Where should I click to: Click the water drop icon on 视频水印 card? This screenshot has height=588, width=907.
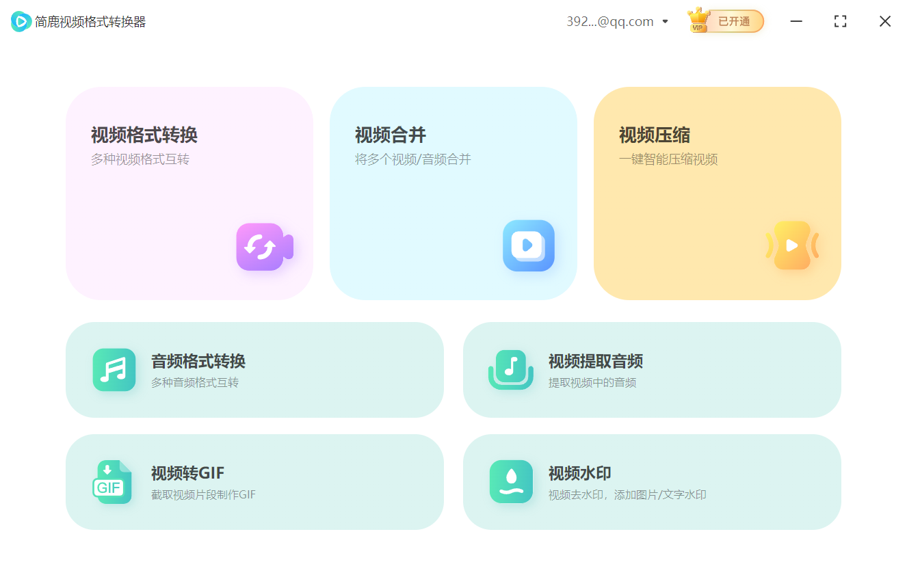click(512, 481)
